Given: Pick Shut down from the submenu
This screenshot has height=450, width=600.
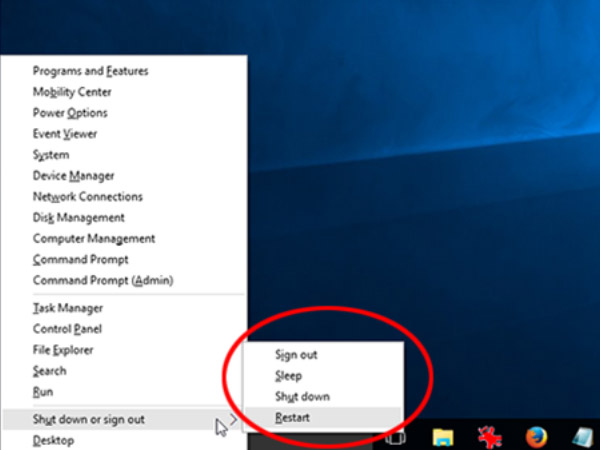Looking at the screenshot, I should [x=302, y=397].
